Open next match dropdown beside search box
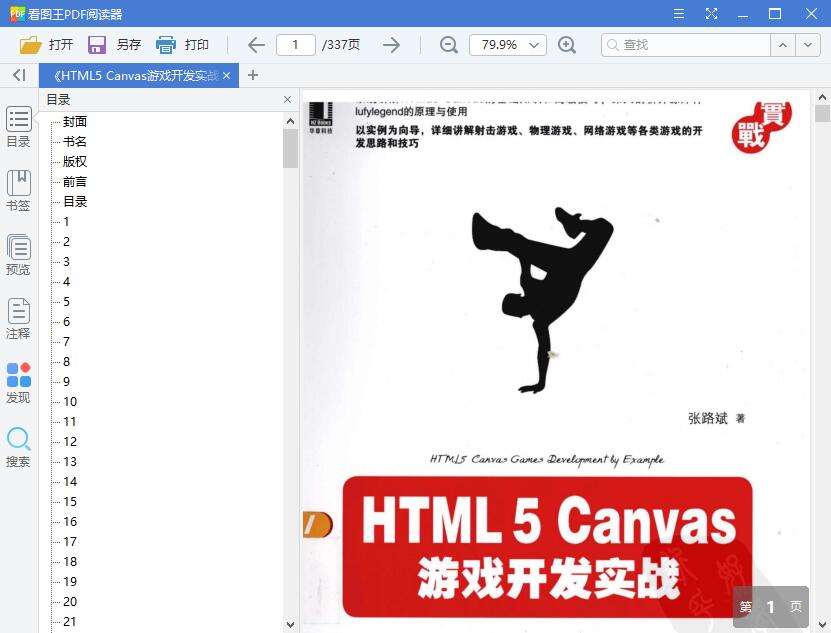831x633 pixels. pos(808,45)
